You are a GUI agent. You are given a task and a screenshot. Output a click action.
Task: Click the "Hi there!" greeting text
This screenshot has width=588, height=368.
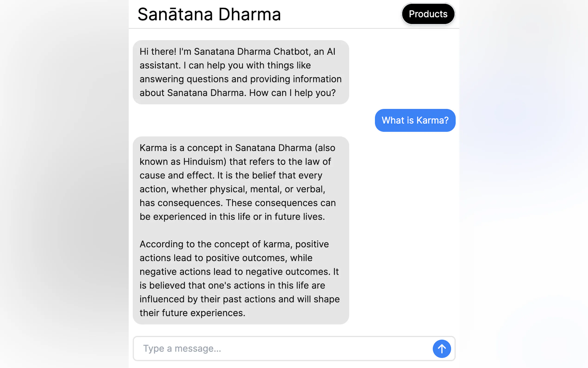pos(158,52)
